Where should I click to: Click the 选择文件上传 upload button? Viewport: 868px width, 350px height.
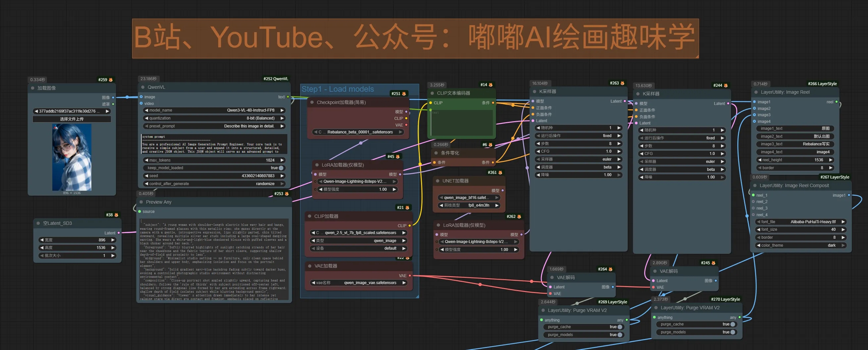coord(72,119)
